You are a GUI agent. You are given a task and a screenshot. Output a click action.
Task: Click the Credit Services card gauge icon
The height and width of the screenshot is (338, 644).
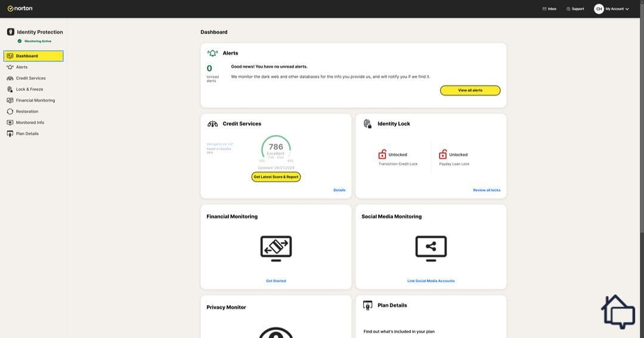coord(212,124)
